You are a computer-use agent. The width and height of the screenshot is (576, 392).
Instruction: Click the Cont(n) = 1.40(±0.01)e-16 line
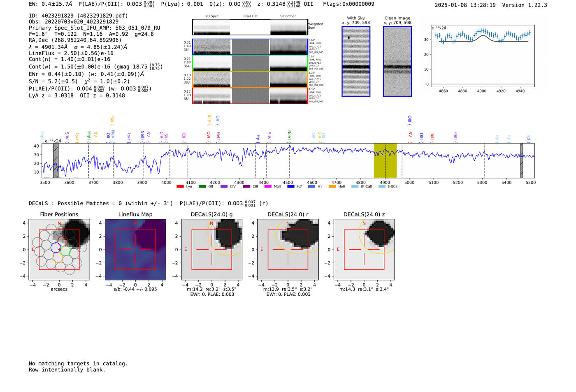coord(70,60)
